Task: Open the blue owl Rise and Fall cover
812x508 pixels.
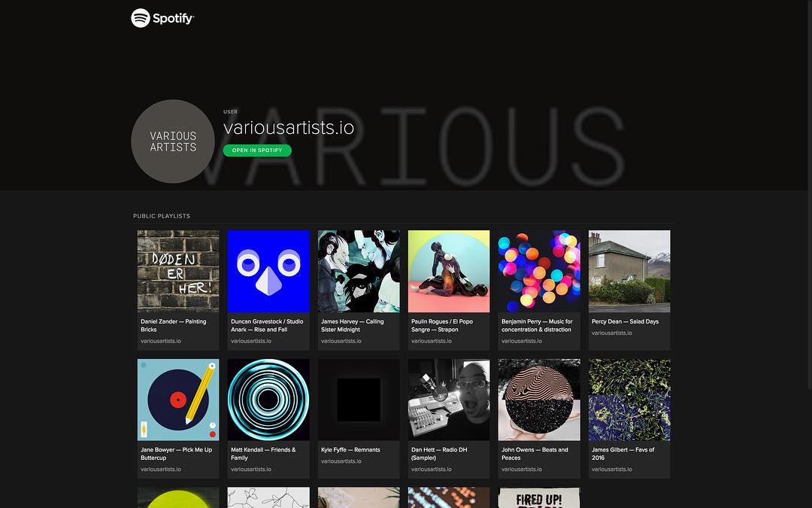Action: point(268,271)
